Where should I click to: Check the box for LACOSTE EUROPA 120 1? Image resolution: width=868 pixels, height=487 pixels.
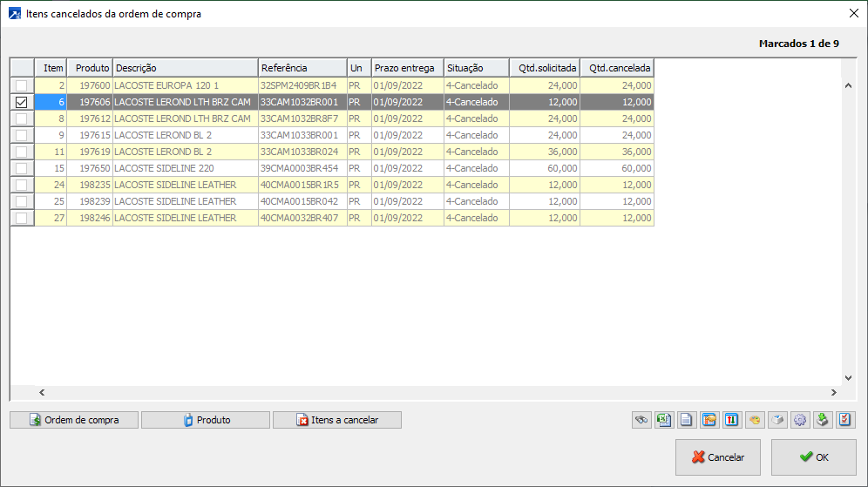pos(22,85)
